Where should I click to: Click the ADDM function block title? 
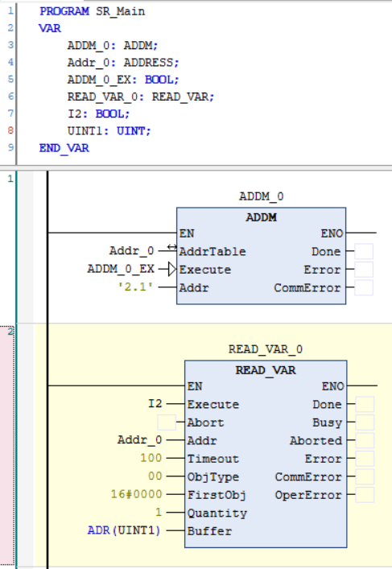pyautogui.click(x=261, y=217)
